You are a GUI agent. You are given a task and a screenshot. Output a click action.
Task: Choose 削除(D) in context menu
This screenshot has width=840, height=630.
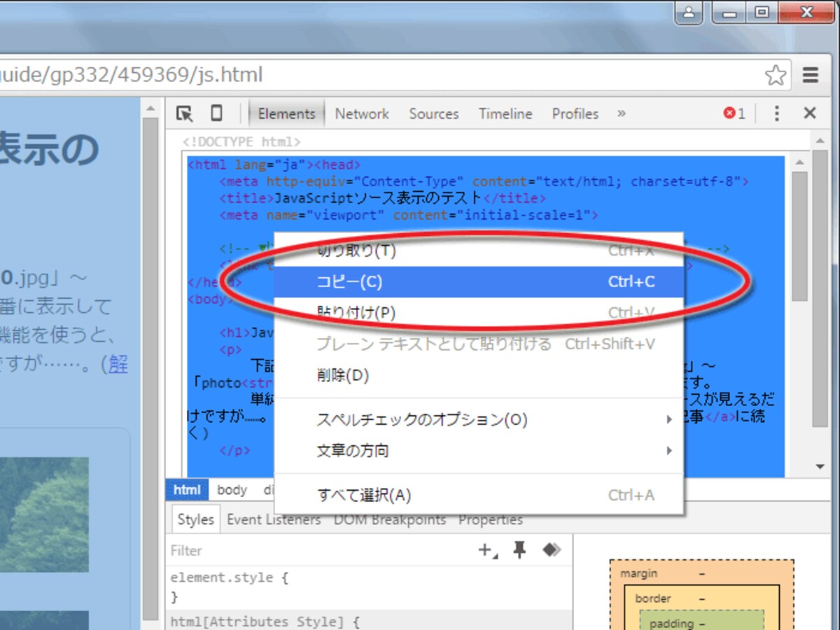479,375
